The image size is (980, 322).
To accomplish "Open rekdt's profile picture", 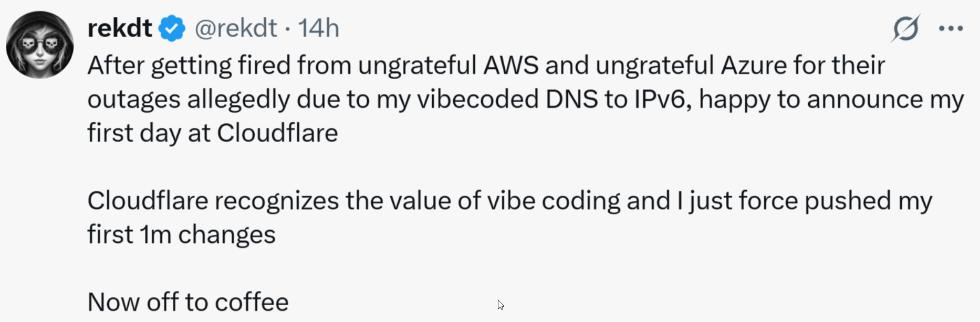I will click(40, 45).
